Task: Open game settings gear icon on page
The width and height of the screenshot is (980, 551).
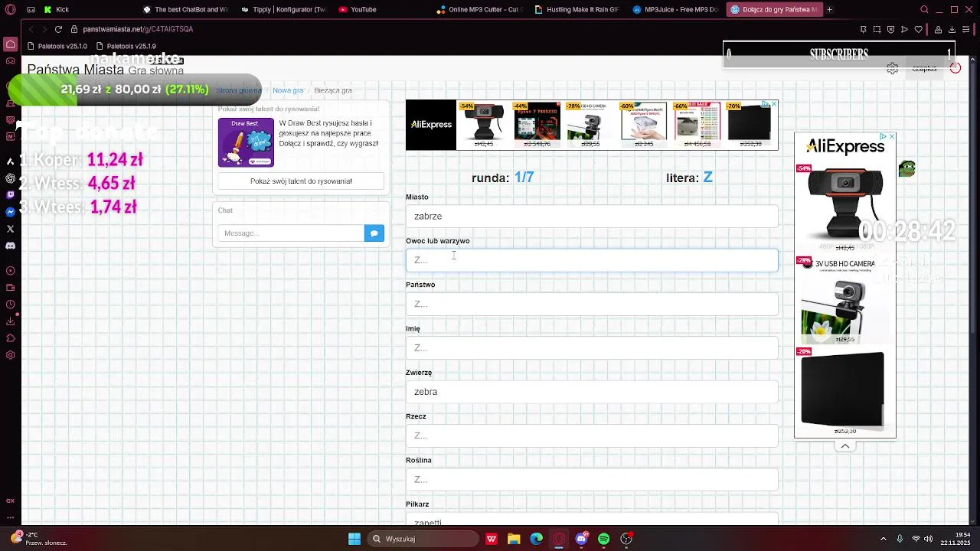Action: (x=892, y=68)
